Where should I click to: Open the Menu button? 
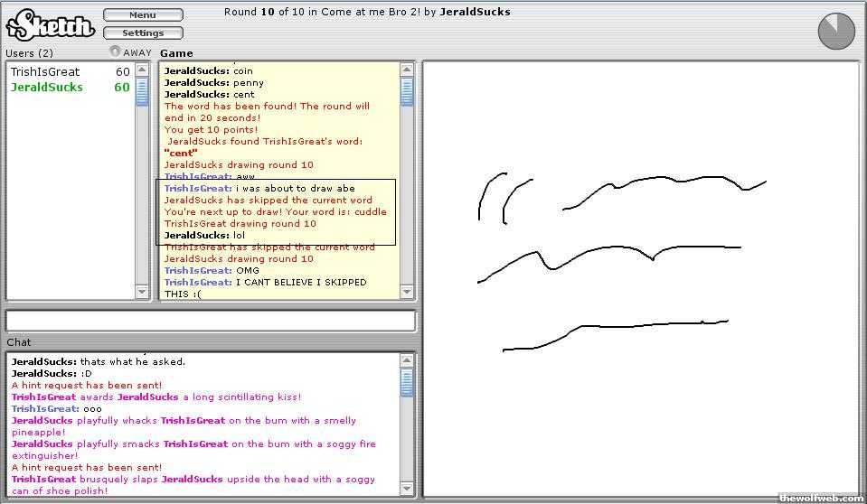click(x=143, y=15)
